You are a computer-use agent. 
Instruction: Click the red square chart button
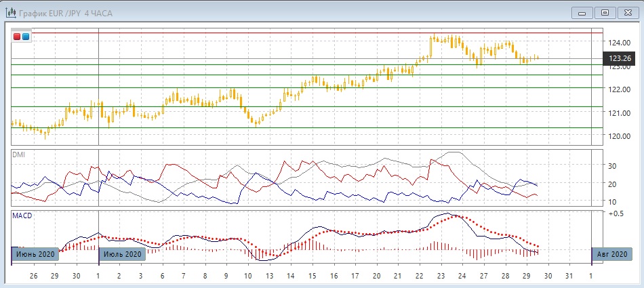click(x=17, y=37)
